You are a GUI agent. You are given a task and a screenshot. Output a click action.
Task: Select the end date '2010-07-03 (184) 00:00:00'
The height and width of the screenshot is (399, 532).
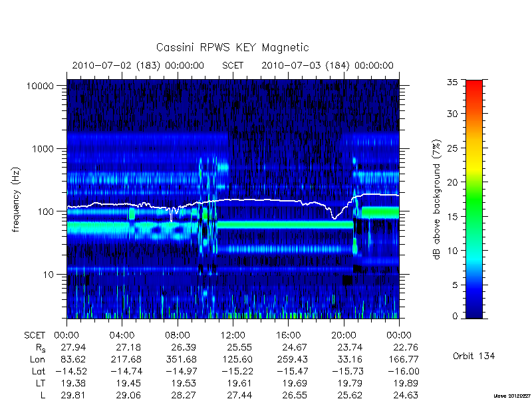(327, 65)
